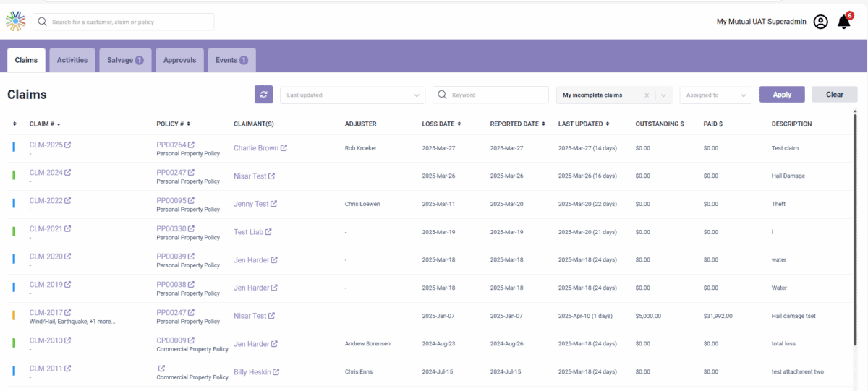Click the 'Hail damage tset' description
Viewport: 868px width, 391px height.
coord(793,316)
